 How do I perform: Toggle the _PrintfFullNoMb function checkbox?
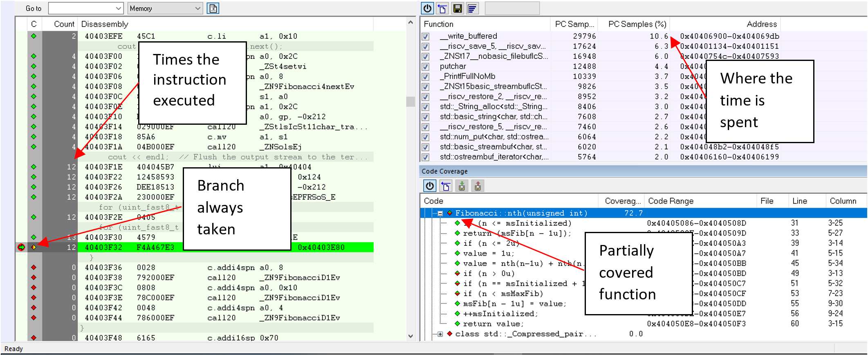(426, 76)
